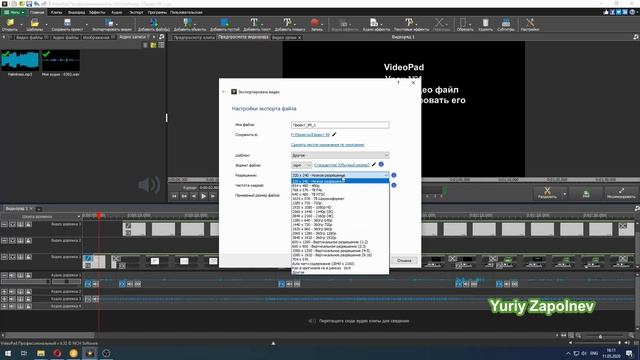This screenshot has width=640, height=360.
Task: Select the 3840 x 2160 - 2160p 4K option
Action: tap(340, 216)
